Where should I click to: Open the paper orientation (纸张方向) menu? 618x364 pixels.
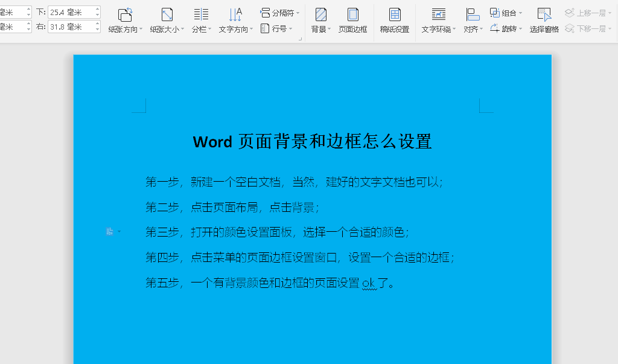coord(125,21)
